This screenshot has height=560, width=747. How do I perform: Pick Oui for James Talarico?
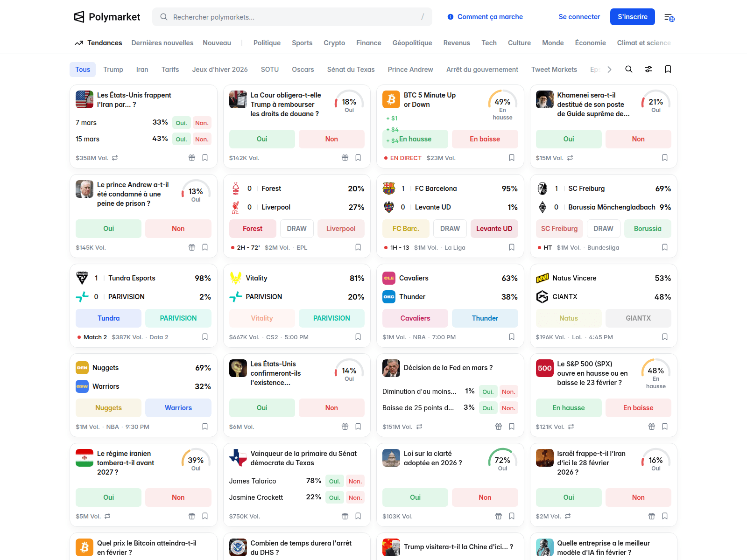tap(335, 481)
